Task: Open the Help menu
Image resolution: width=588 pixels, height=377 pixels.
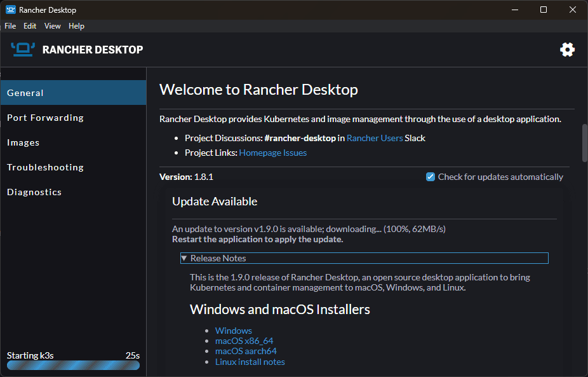Action: [76, 26]
